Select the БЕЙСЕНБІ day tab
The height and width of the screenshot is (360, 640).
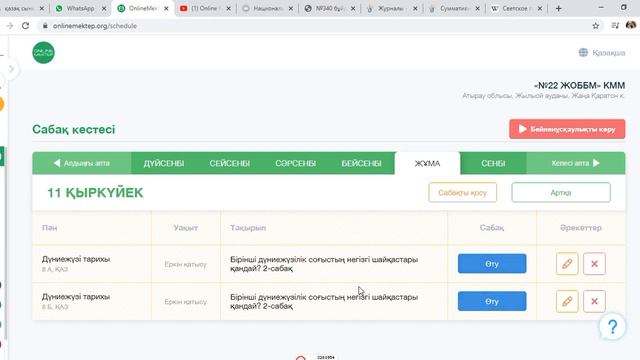[361, 163]
